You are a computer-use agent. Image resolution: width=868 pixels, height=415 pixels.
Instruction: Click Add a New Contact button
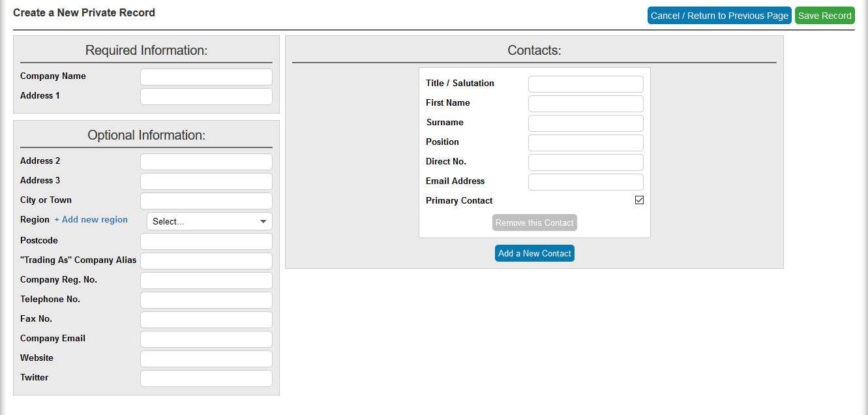coord(534,253)
